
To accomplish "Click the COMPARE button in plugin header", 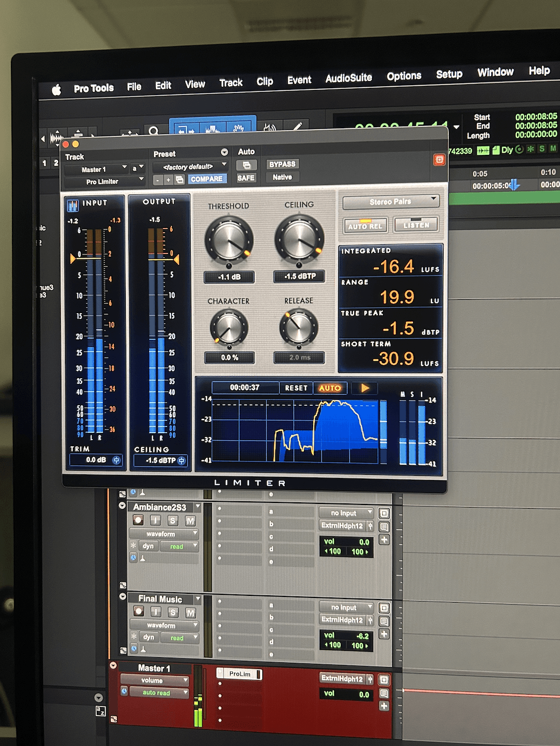I will point(207,179).
